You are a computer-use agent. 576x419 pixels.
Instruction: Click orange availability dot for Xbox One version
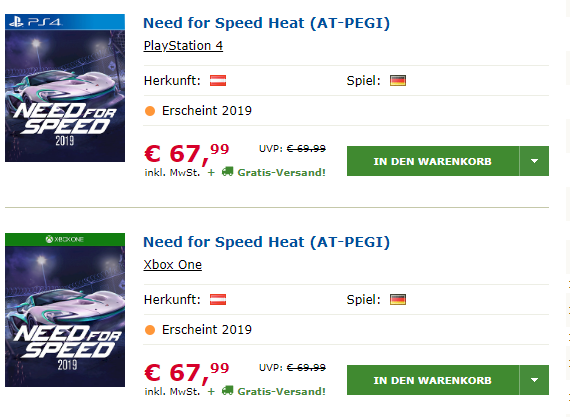(x=150, y=330)
